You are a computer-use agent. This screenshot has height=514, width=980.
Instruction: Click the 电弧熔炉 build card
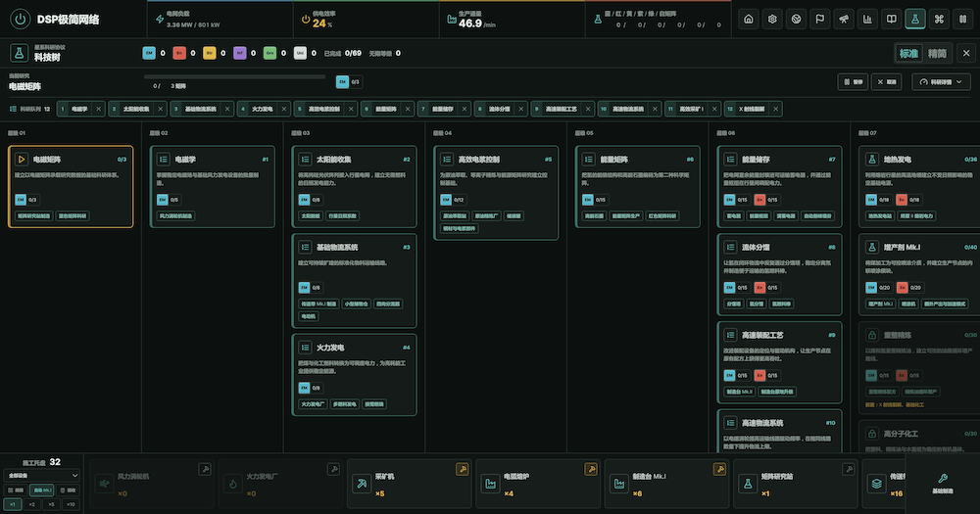(538, 484)
